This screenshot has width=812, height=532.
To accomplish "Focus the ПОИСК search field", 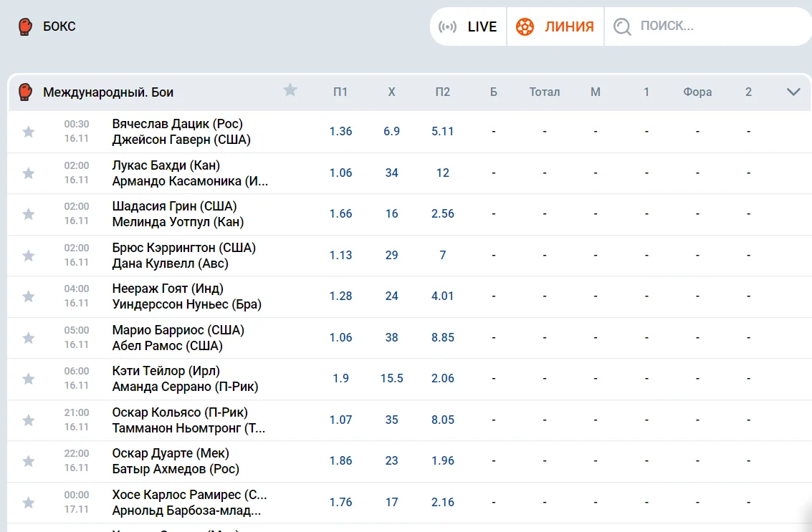I will pos(708,26).
